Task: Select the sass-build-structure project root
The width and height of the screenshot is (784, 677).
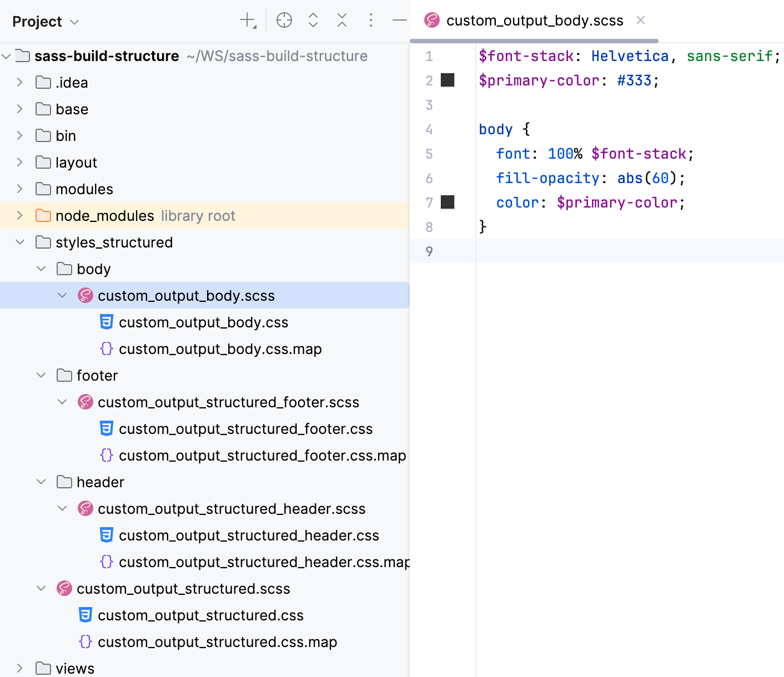Action: [107, 55]
